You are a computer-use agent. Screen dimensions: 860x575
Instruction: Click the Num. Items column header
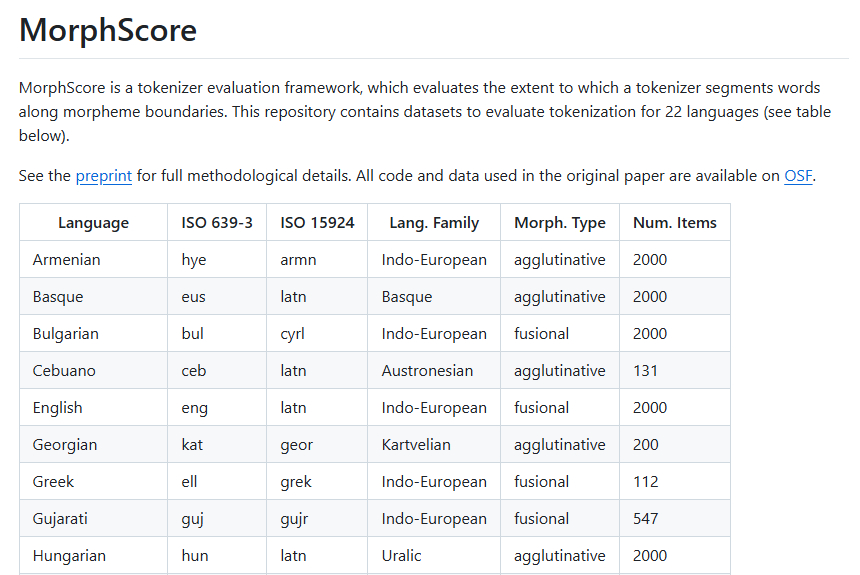[x=674, y=223]
